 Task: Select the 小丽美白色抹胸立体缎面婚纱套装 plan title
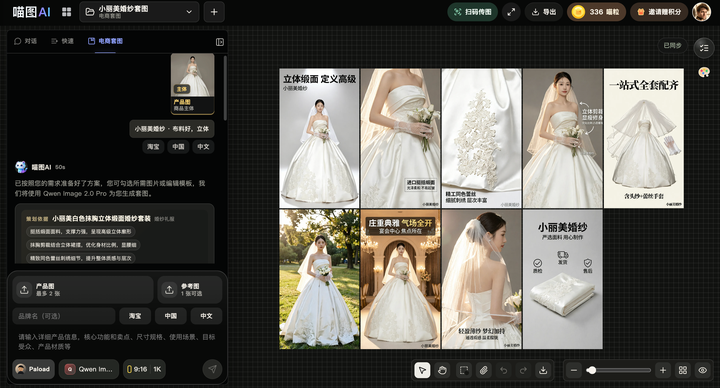[101, 219]
